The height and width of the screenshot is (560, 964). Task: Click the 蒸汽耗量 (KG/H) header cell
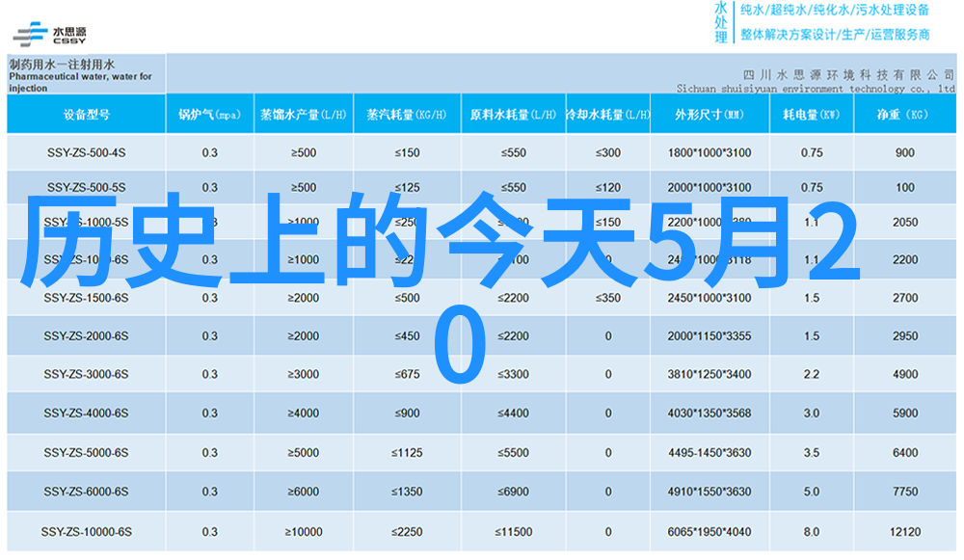tap(407, 114)
